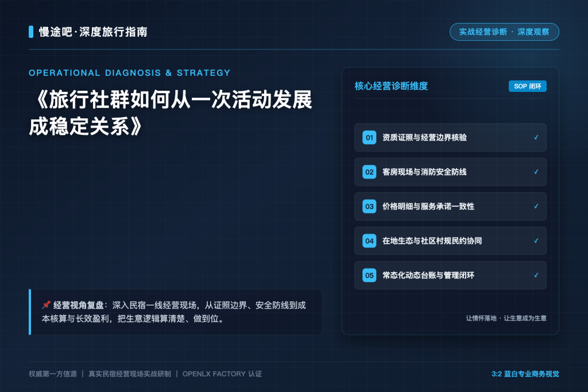Click the red pushpin icon
This screenshot has height=392, width=588.
(46, 305)
